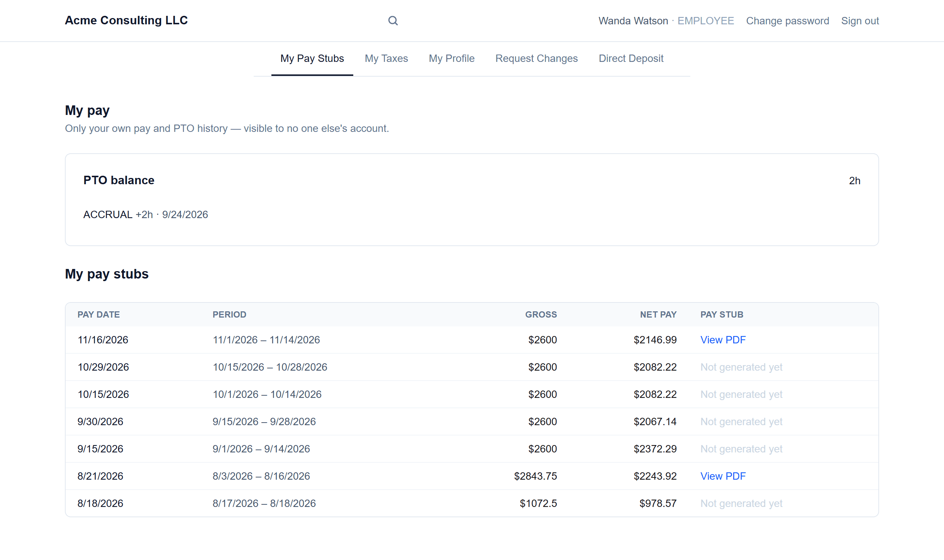Click the GROSS column header
The image size is (944, 560).
(541, 314)
